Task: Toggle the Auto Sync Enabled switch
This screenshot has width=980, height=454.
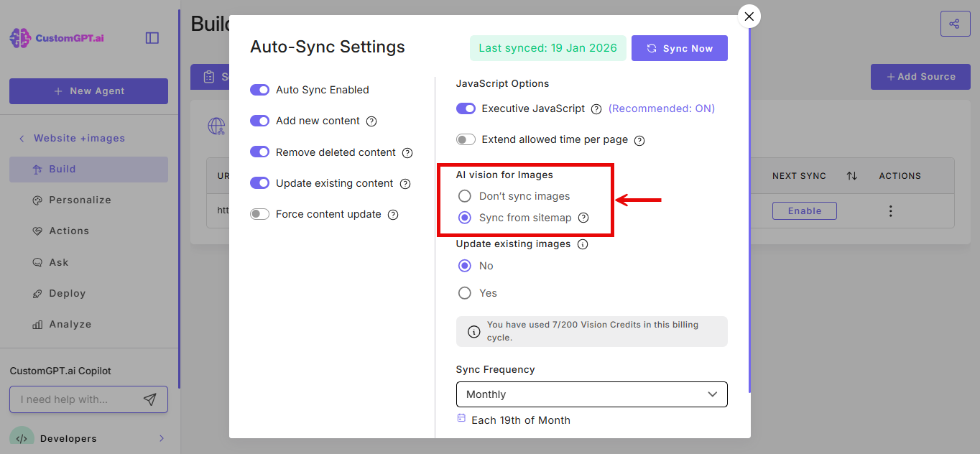Action: (x=259, y=90)
